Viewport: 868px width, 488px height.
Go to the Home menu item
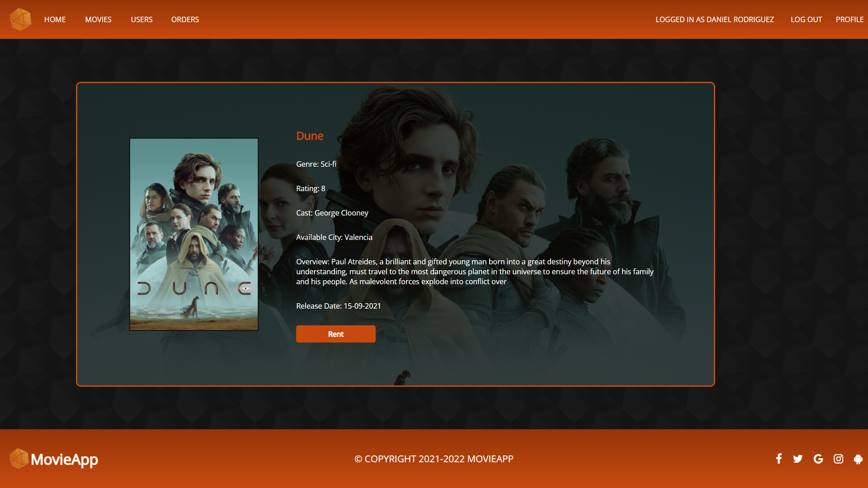[x=55, y=19]
